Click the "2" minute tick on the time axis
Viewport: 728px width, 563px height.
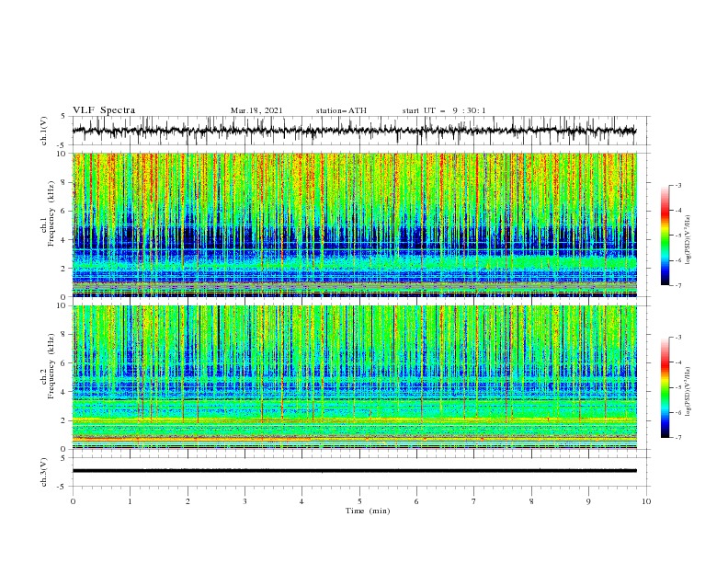[188, 501]
